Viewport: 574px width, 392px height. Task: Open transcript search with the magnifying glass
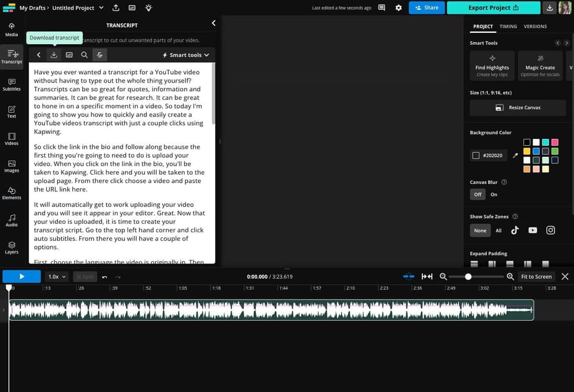[x=84, y=55]
